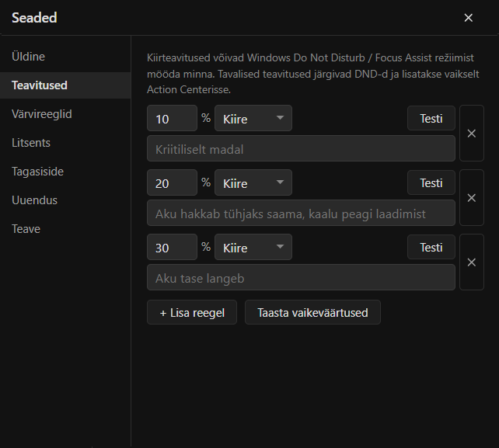
Task: Click Testi for the 30% rule
Action: 431,248
